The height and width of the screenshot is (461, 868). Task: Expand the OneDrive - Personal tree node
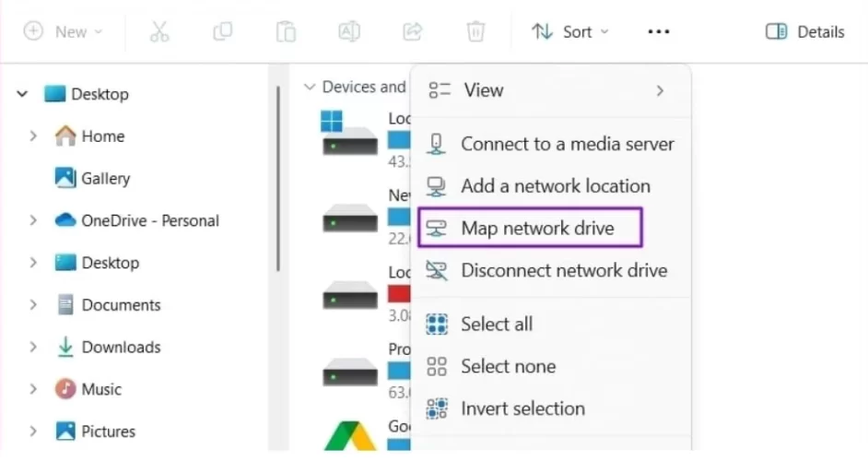[33, 220]
